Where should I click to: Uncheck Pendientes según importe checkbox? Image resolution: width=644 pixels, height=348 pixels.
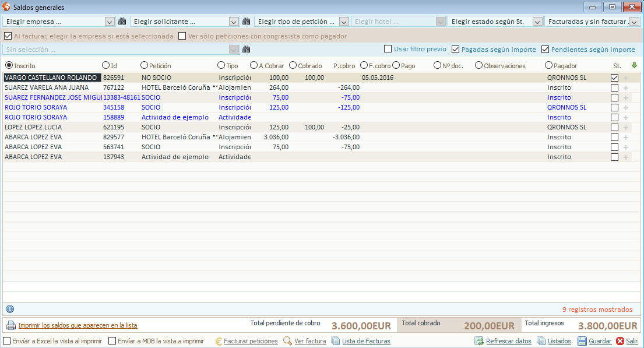545,50
